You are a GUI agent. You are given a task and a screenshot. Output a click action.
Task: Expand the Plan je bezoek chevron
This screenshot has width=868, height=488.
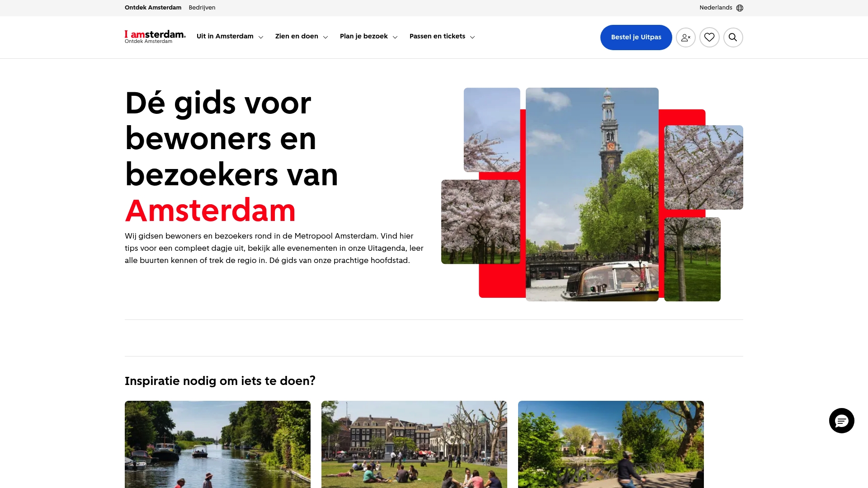tap(395, 37)
